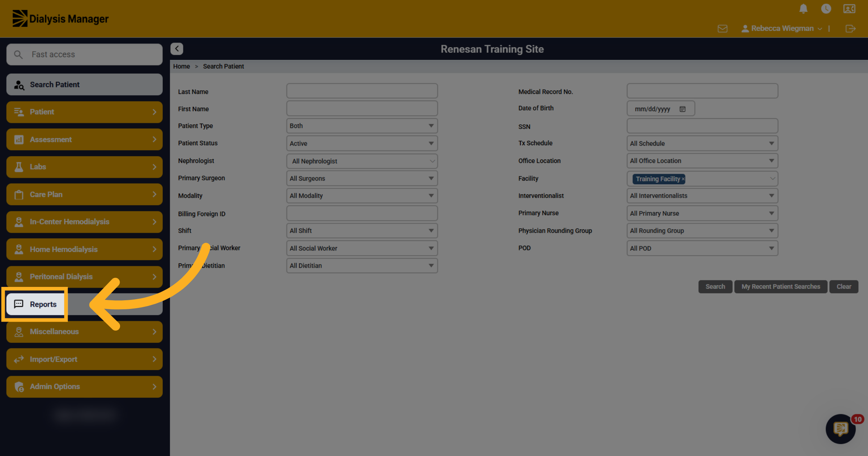The width and height of the screenshot is (868, 456).
Task: Click the Care Plan clipboard icon
Action: tap(19, 194)
